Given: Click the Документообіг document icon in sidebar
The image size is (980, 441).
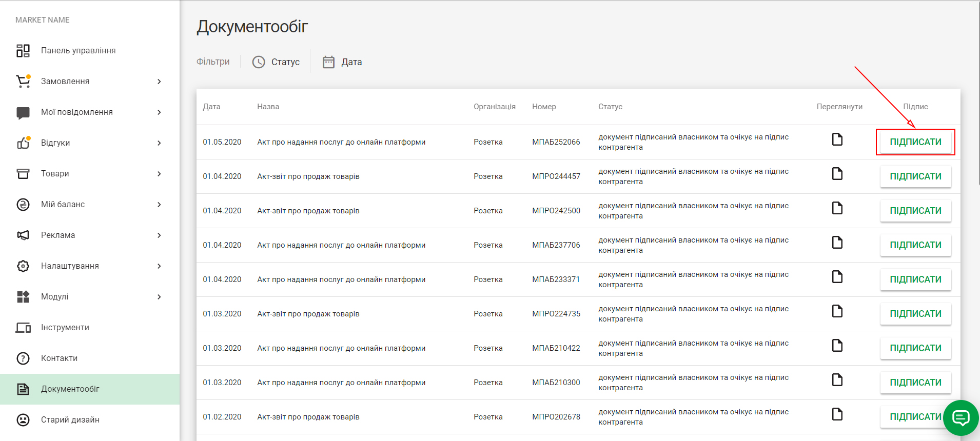Looking at the screenshot, I should point(23,389).
